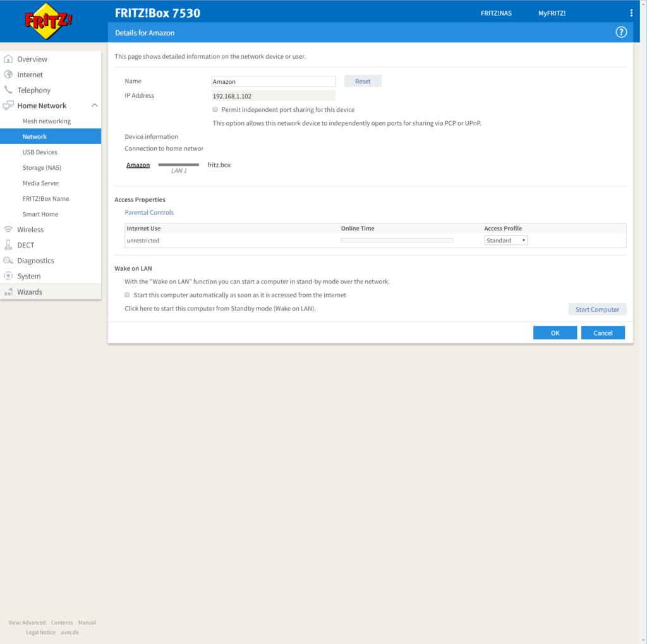Screen dimensions: 647x644
Task: Click into the Name text field
Action: [x=273, y=81]
